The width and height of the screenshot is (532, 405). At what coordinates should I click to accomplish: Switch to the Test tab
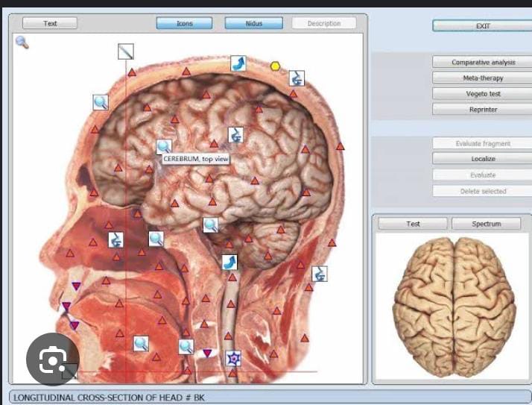point(413,224)
